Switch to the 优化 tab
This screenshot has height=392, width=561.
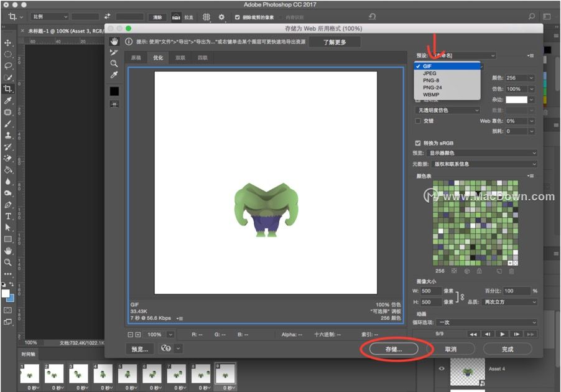tap(158, 58)
